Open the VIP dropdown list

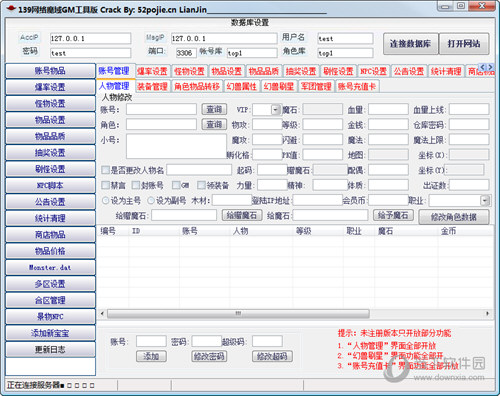pos(275,109)
